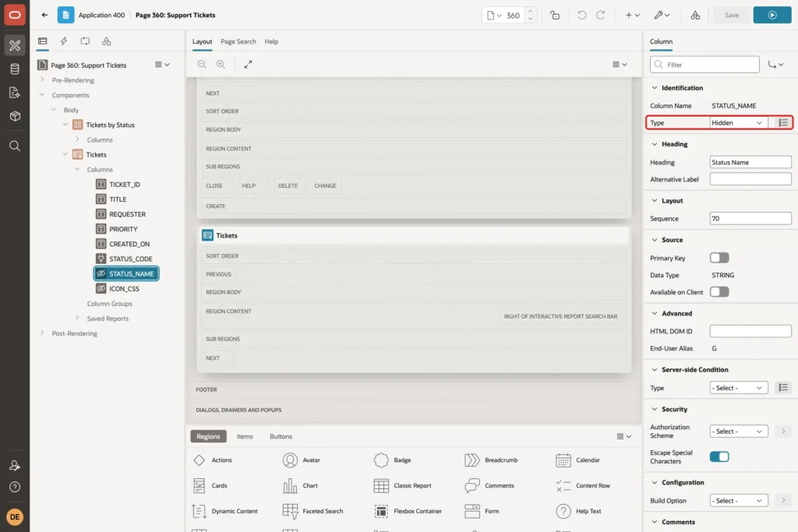The width and height of the screenshot is (798, 532).
Task: Switch to the Rendering tree tab icon
Action: point(43,41)
